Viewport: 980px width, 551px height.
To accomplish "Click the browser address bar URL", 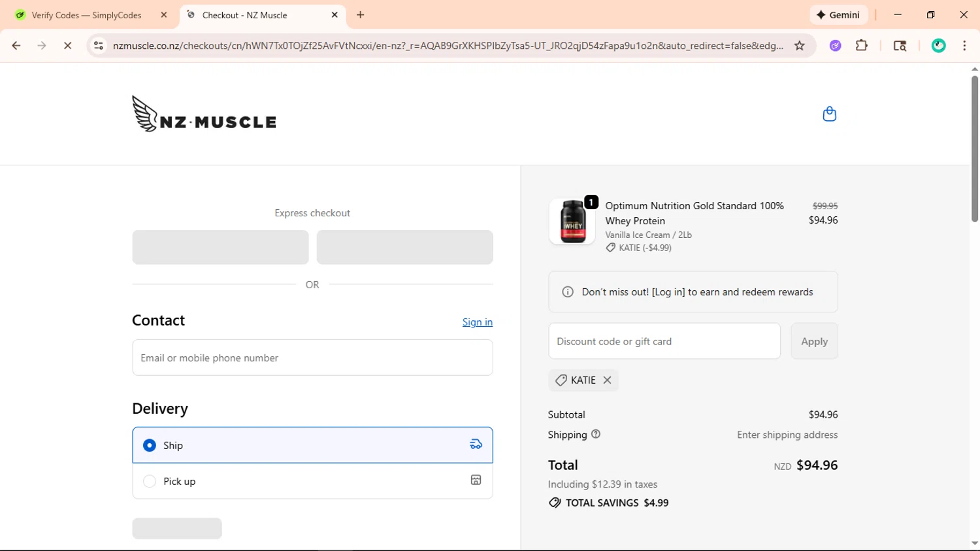I will point(448,46).
